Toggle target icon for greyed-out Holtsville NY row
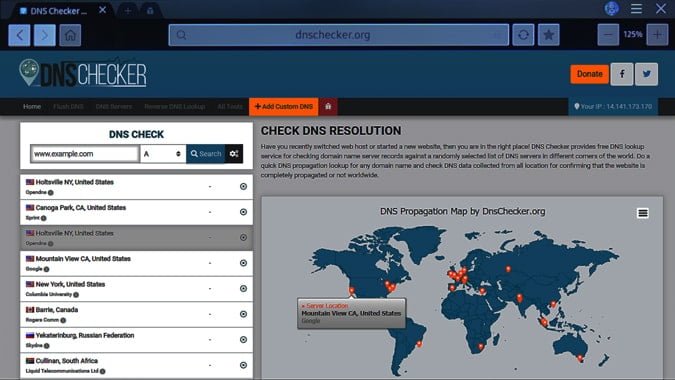This screenshot has height=380, width=675. coord(243,237)
